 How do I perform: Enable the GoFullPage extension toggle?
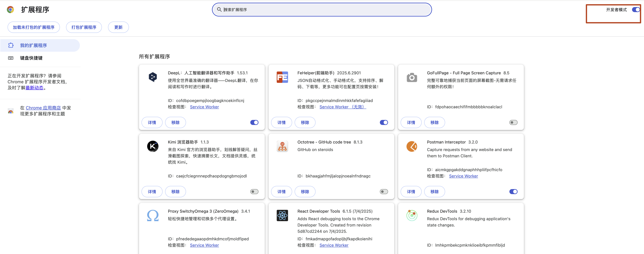513,122
